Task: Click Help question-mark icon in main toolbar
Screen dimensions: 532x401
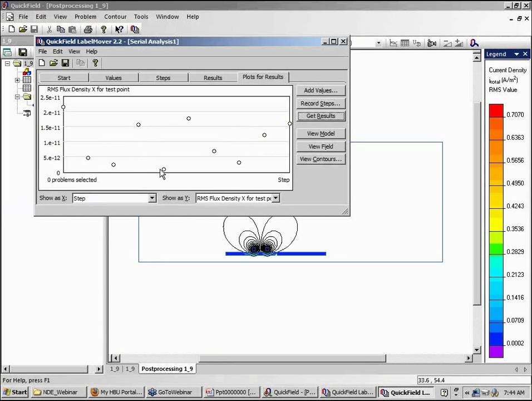Action: pyautogui.click(x=104, y=30)
